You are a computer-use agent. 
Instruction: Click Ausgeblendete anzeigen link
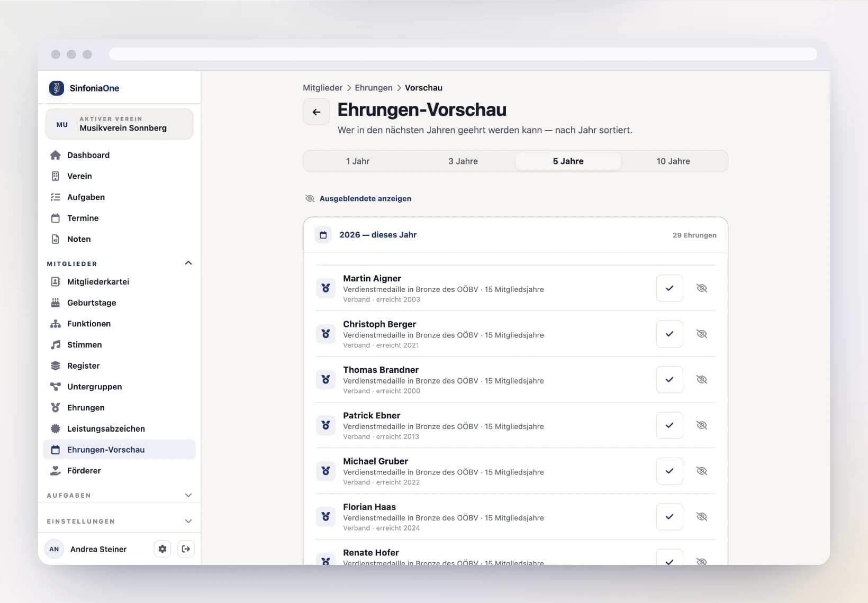point(358,198)
